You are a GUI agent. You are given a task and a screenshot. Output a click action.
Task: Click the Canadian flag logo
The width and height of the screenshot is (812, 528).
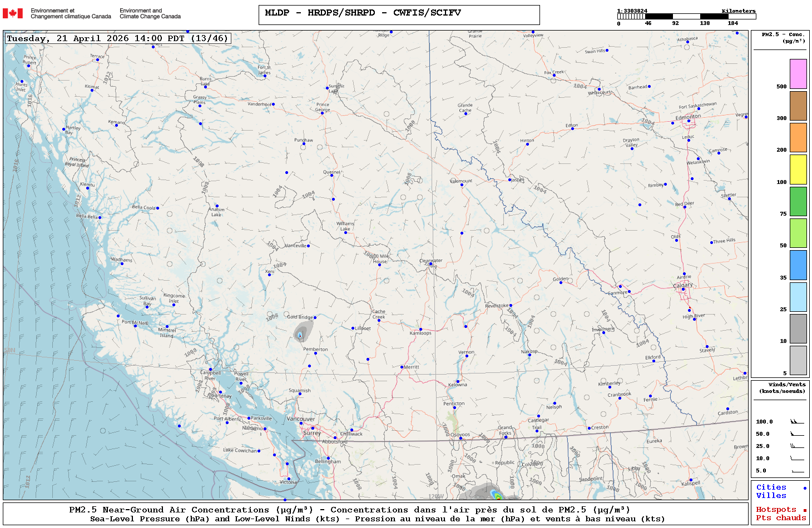click(13, 13)
